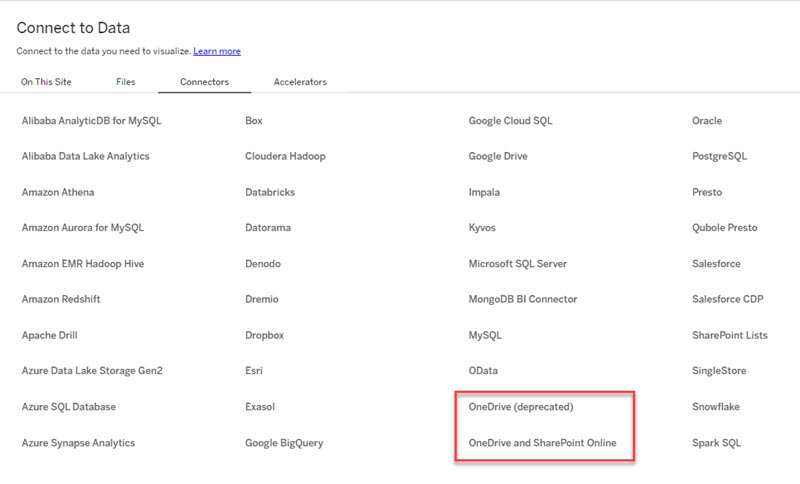
Task: Select Microsoft SQL Server connector
Action: point(518,264)
